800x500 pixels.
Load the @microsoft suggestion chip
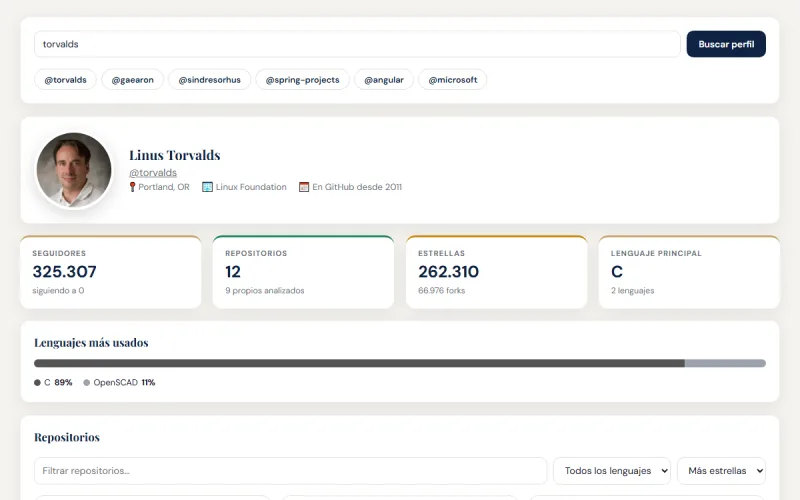tap(453, 80)
